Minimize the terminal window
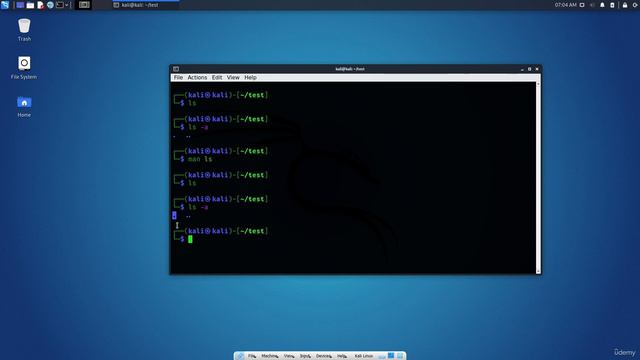 pos(522,69)
